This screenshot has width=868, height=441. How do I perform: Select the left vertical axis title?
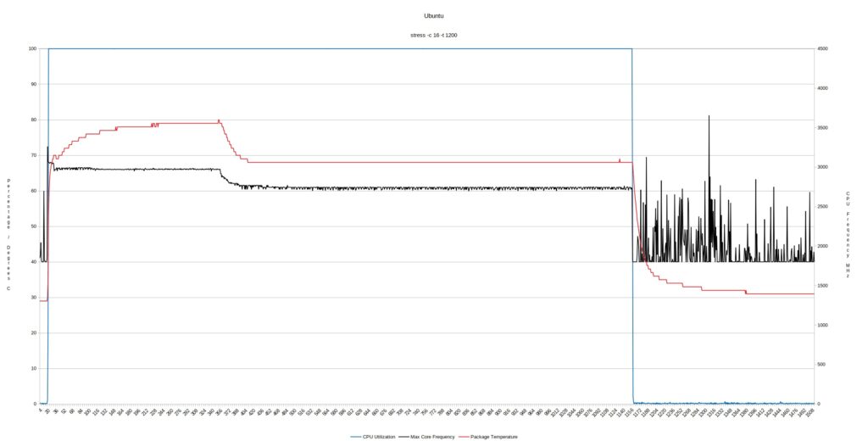(x=8, y=234)
